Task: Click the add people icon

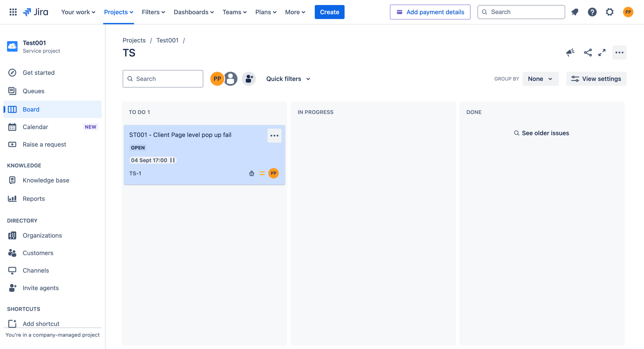Action: coord(249,79)
